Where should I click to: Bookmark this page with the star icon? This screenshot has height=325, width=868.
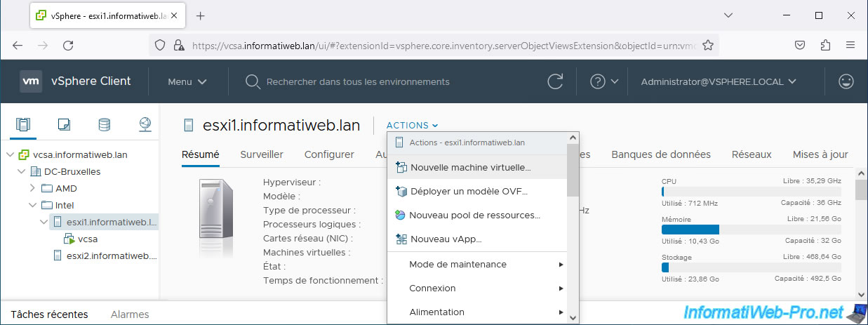[708, 45]
